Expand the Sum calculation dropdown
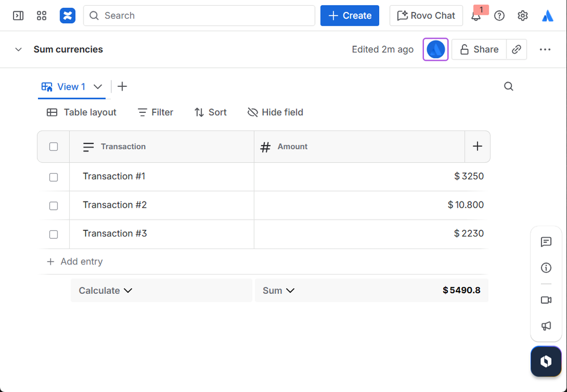Image resolution: width=567 pixels, height=392 pixels. pos(279,290)
